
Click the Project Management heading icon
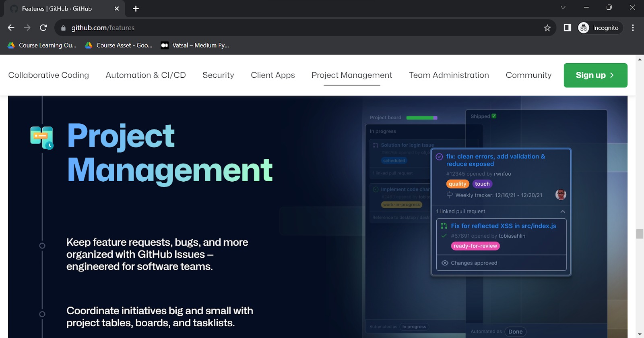42,138
